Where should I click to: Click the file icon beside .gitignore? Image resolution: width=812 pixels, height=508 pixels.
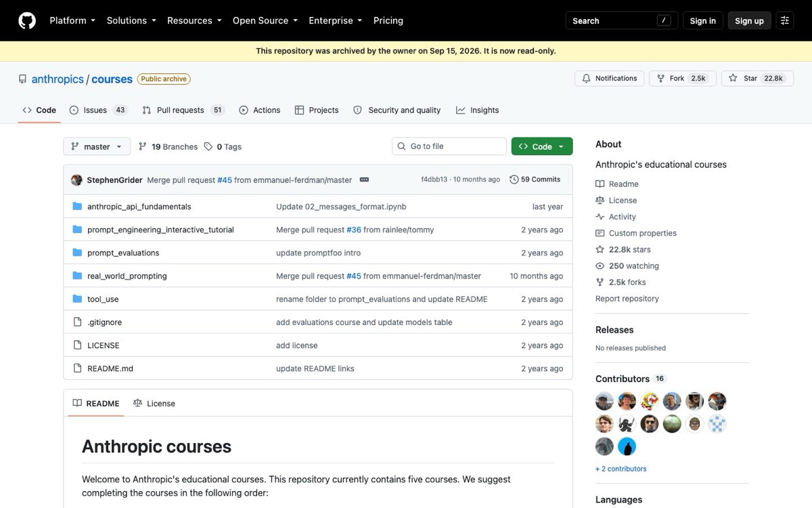(77, 322)
